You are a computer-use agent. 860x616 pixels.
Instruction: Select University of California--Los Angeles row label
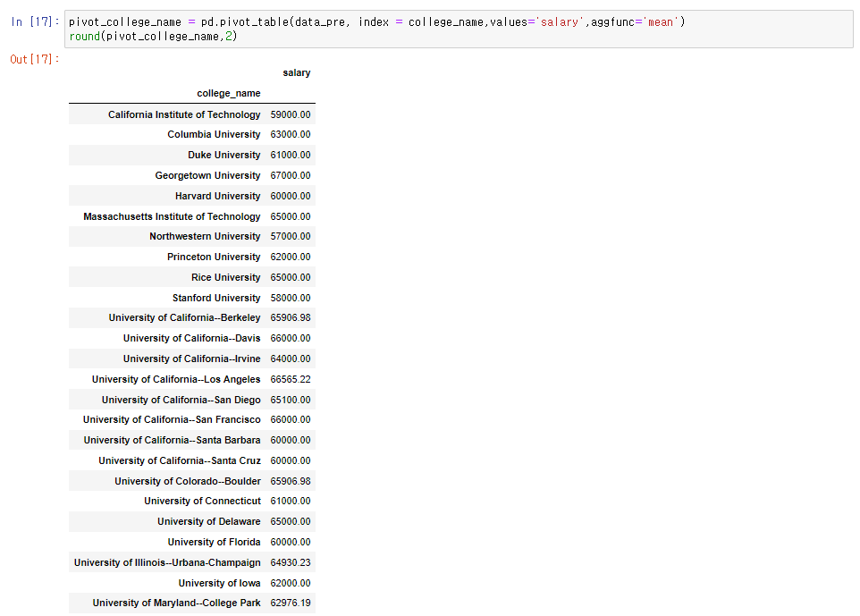click(176, 380)
